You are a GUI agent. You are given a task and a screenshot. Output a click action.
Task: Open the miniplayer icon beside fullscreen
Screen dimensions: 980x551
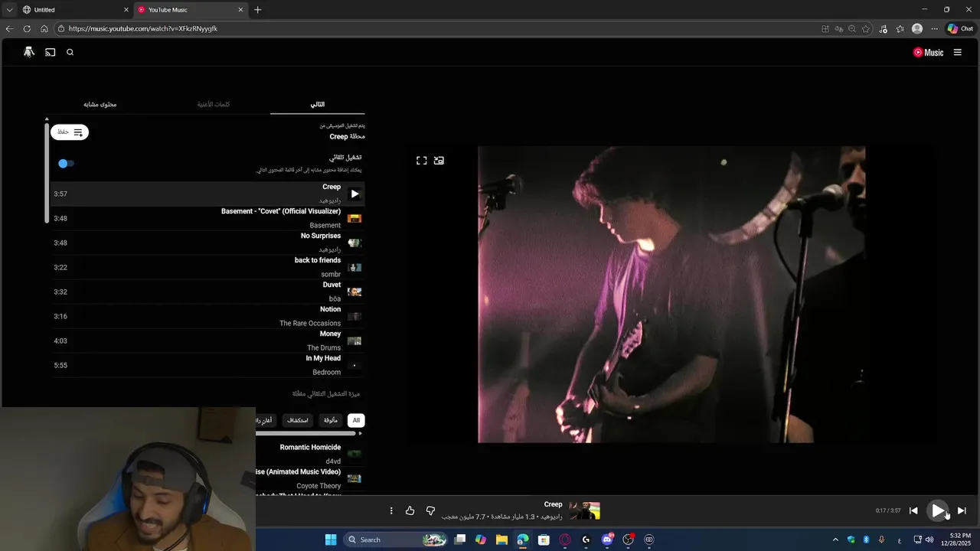pyautogui.click(x=439, y=161)
